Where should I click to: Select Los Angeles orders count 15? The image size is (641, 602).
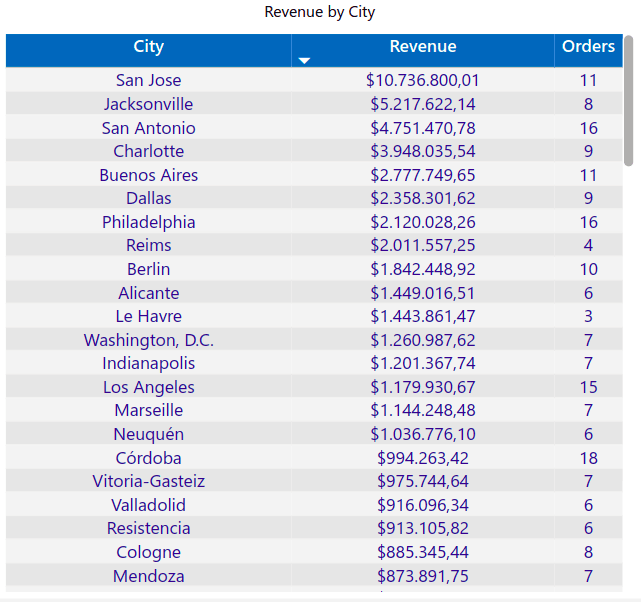click(x=588, y=387)
